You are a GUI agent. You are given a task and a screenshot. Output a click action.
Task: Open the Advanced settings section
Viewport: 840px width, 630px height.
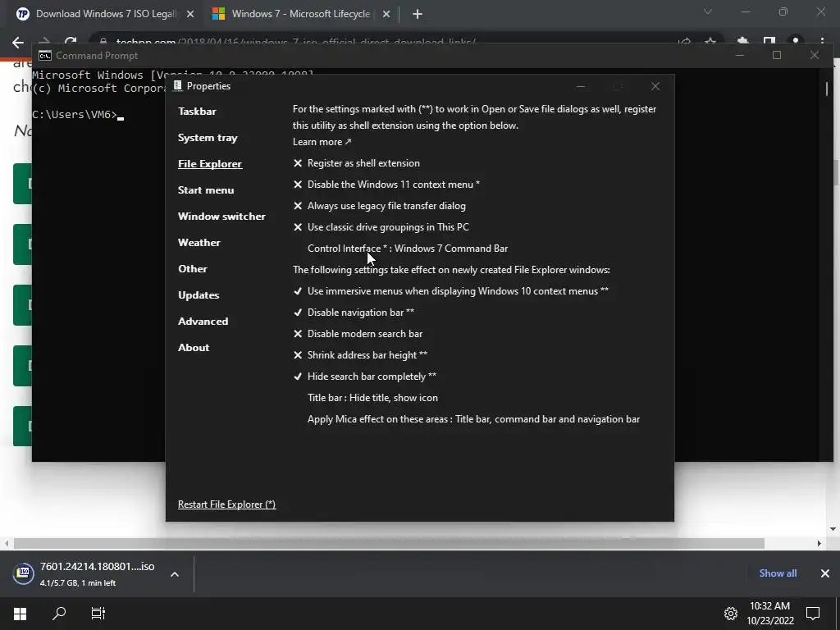203,322
